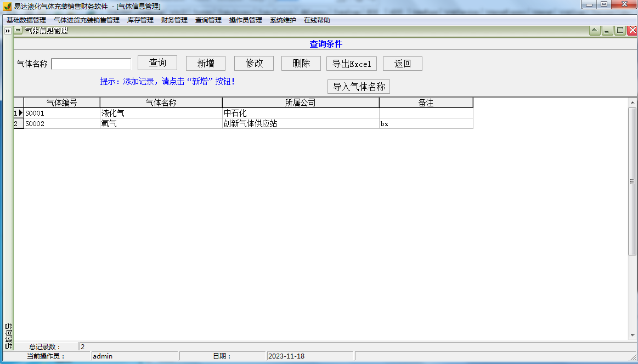Click the vertical scrollbar thumb
This screenshot has width=638, height=364.
633,181
